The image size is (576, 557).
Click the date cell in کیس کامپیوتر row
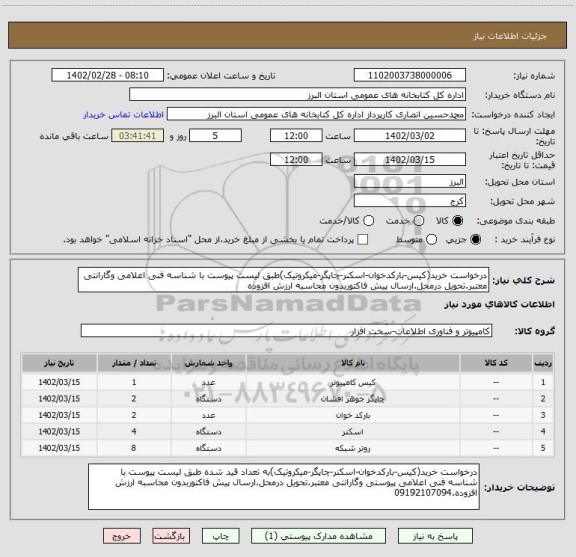[59, 382]
